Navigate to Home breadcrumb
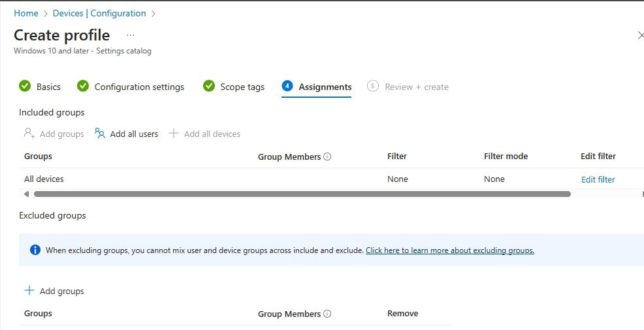 (x=26, y=13)
